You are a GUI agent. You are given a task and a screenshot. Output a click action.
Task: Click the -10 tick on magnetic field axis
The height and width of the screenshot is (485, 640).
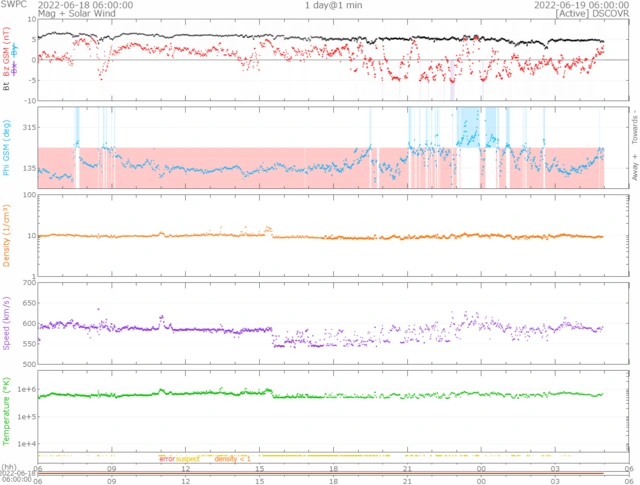(31, 100)
